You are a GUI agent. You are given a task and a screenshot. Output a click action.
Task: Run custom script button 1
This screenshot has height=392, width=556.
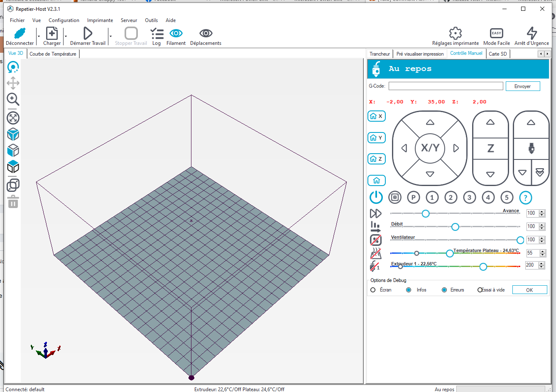pyautogui.click(x=432, y=198)
